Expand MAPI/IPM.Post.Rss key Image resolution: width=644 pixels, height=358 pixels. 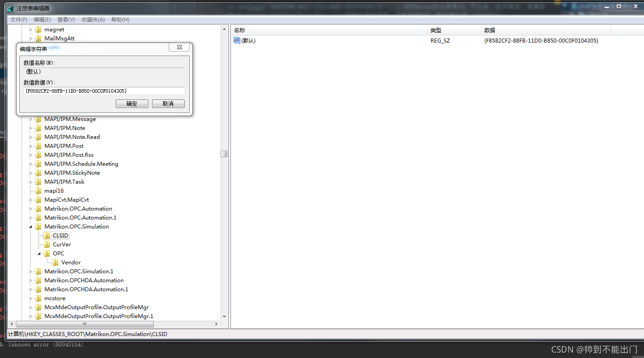click(x=31, y=155)
